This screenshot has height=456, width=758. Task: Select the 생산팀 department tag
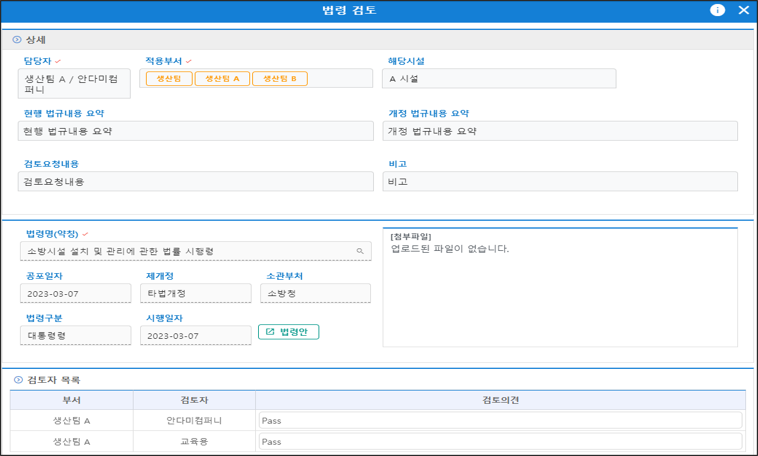coord(169,78)
